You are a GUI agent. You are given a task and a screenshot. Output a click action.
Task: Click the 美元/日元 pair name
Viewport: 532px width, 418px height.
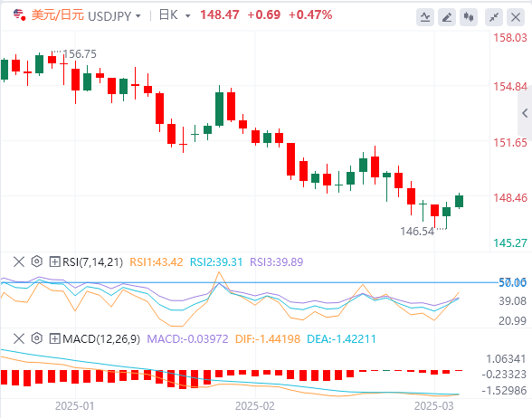pos(58,15)
